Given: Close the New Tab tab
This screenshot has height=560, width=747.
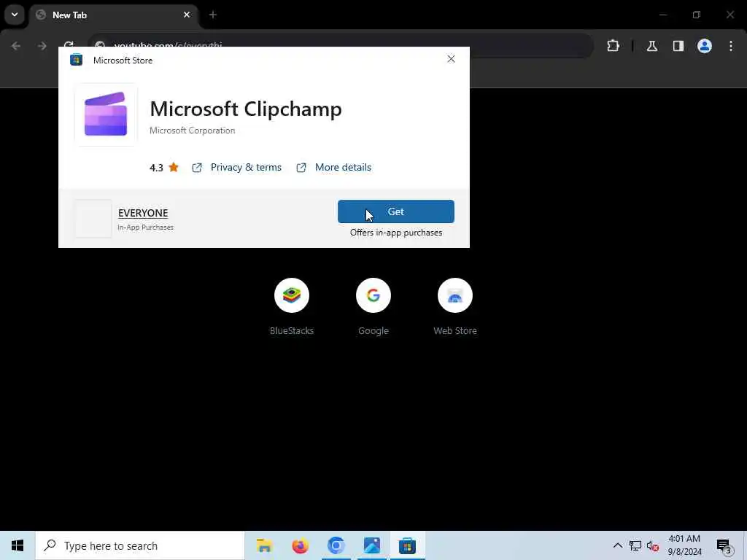Looking at the screenshot, I should tap(187, 15).
